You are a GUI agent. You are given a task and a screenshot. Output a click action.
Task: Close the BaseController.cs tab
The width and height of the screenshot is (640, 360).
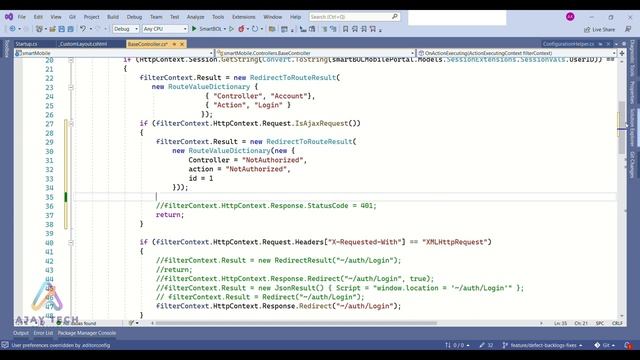point(182,44)
